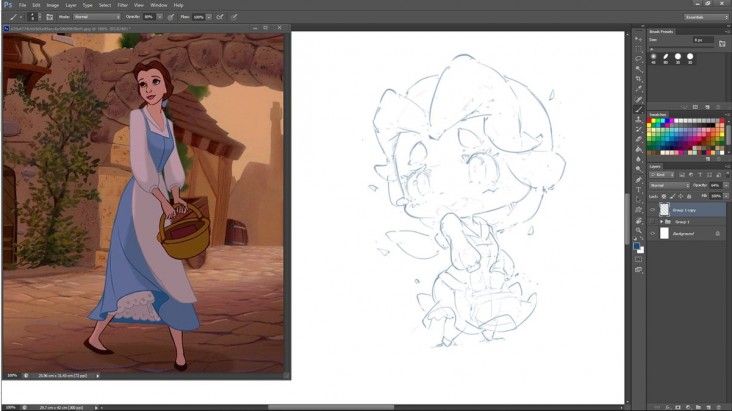Select the Group 1 copy layer
This screenshot has width=732, height=411.
pyautogui.click(x=693, y=210)
